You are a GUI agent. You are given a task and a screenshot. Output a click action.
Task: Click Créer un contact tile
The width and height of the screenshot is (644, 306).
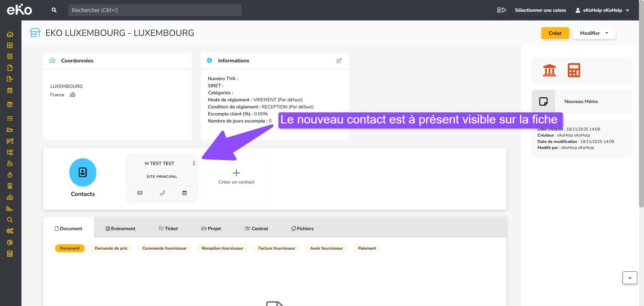(x=236, y=177)
